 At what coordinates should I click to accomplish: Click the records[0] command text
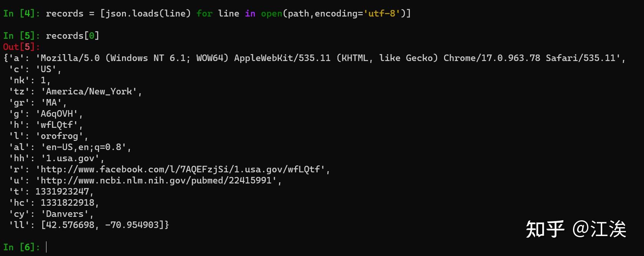[x=73, y=36]
